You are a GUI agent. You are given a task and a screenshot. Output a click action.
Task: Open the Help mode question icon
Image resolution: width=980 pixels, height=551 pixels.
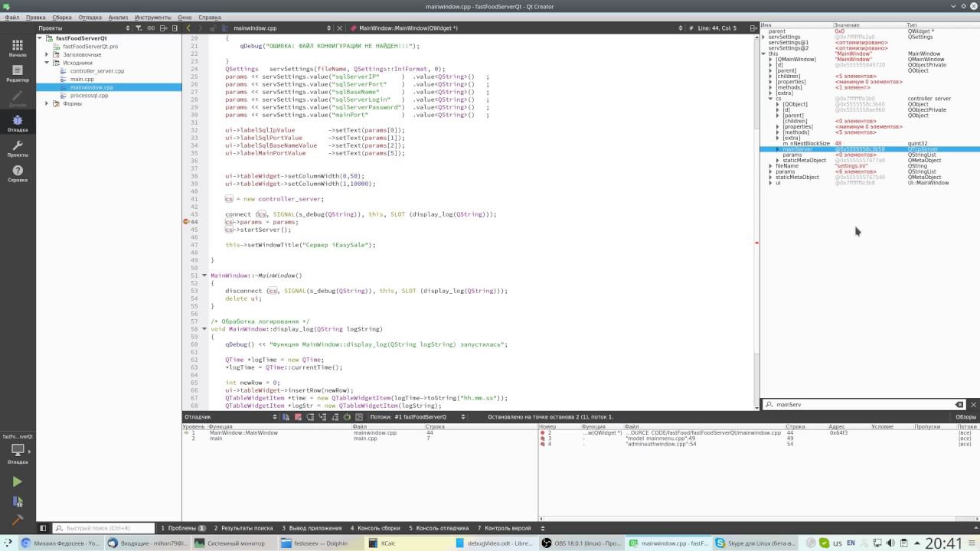[x=17, y=173]
